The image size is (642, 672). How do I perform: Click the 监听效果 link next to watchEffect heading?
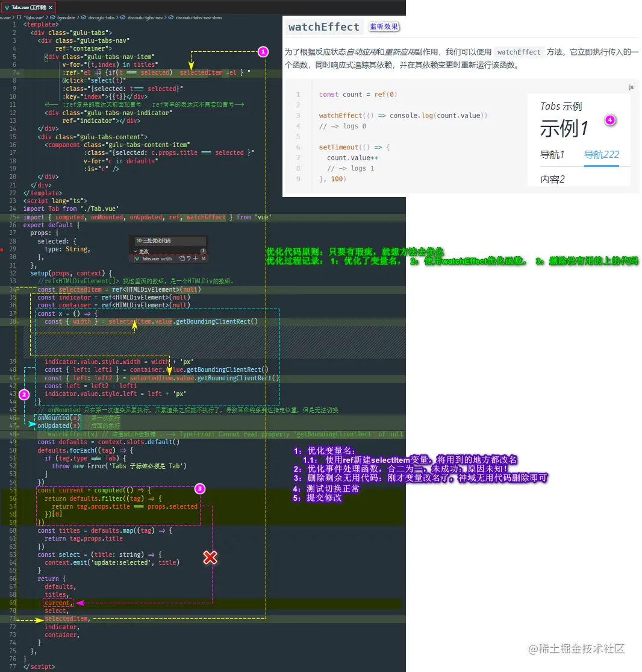[384, 27]
